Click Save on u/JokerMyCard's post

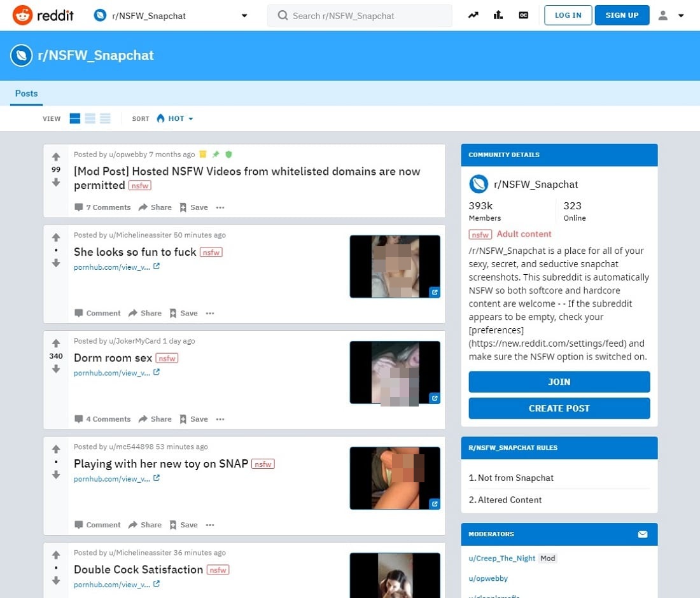pos(193,419)
